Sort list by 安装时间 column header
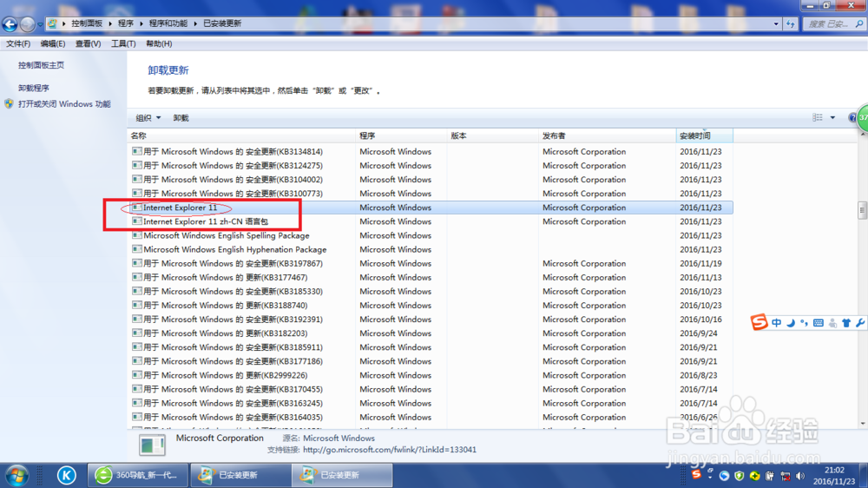868x488 pixels. point(704,135)
